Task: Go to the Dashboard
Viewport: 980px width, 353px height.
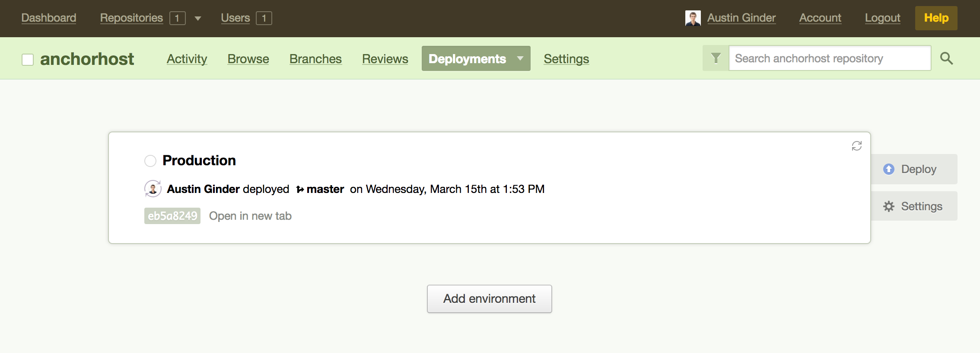Action: click(x=49, y=18)
